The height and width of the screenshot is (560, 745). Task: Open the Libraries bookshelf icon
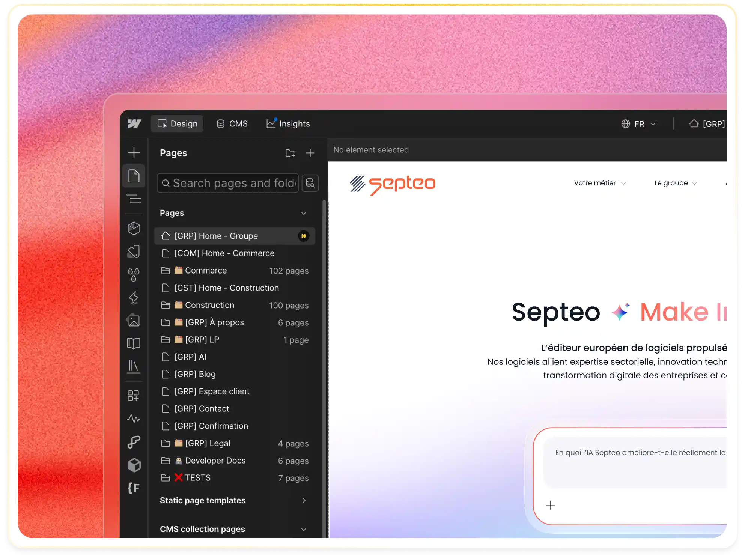pos(134,367)
